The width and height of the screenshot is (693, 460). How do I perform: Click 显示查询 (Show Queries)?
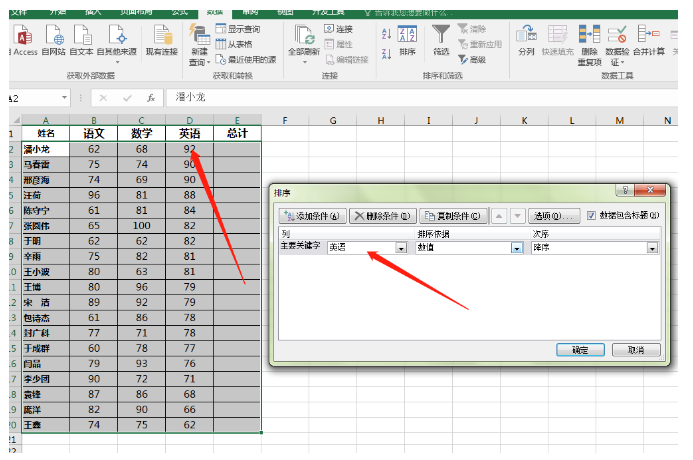pos(238,29)
